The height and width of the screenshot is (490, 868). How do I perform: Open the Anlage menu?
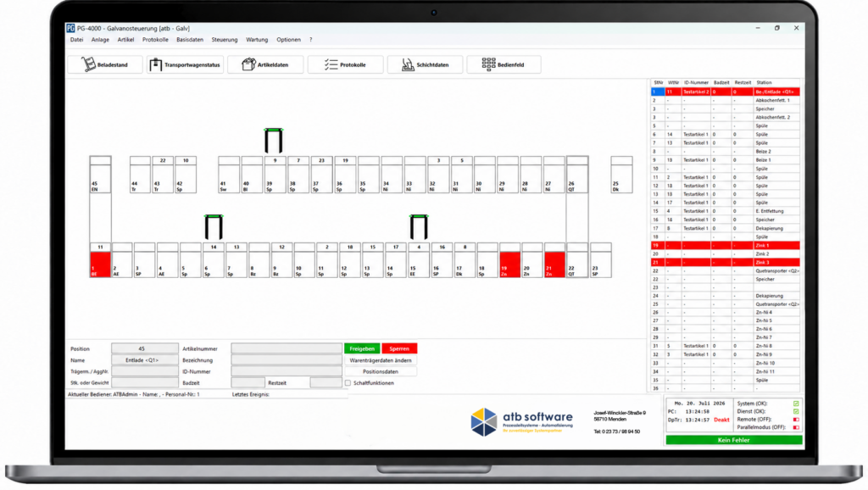(100, 40)
